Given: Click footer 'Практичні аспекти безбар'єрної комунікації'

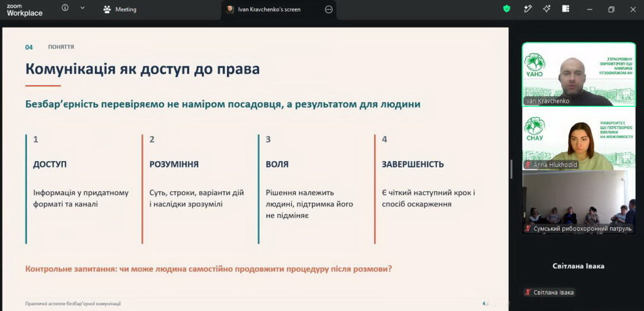Looking at the screenshot, I should coord(73,303).
